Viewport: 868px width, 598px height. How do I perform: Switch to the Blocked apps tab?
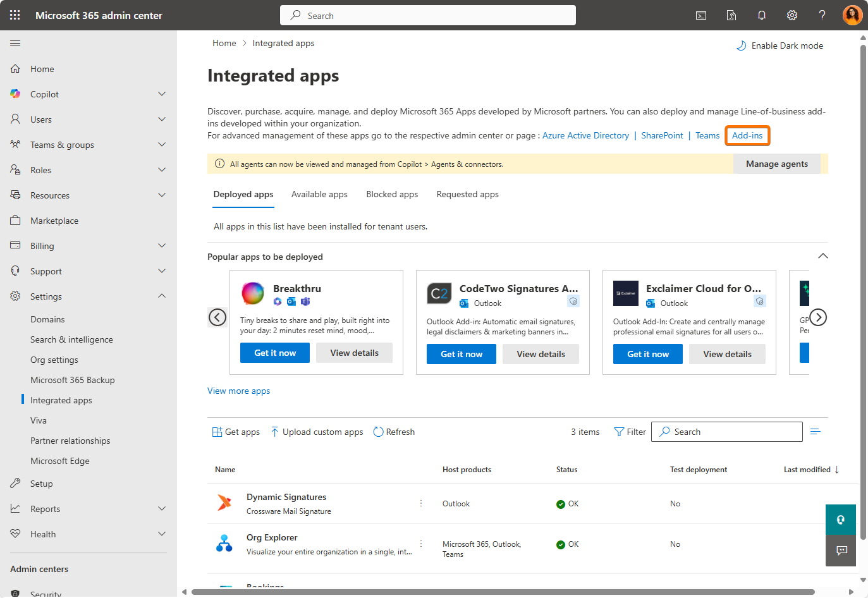392,195
